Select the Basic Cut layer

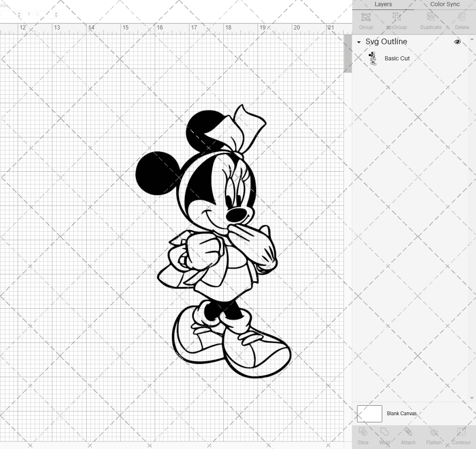(x=396, y=58)
